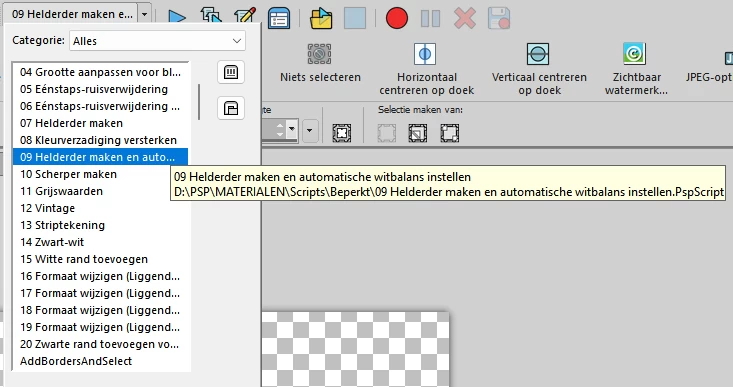
Task: Select 16 Formaat wijzigen script
Action: click(x=100, y=276)
